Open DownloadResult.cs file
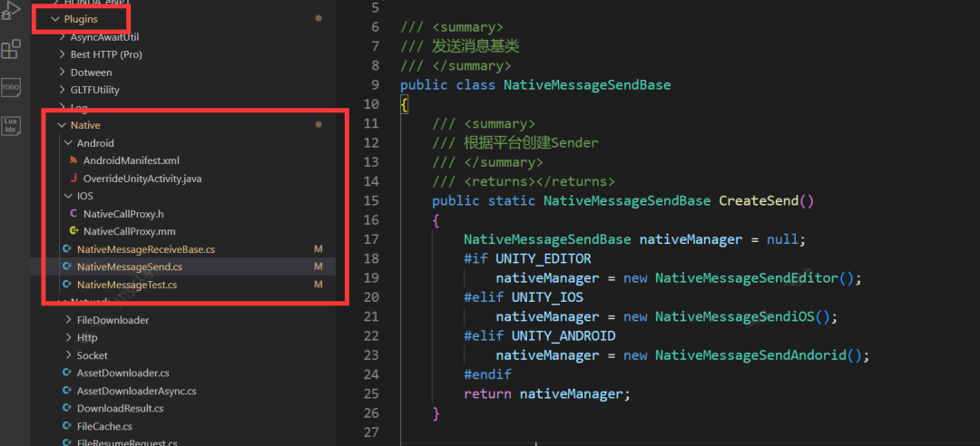 120,409
